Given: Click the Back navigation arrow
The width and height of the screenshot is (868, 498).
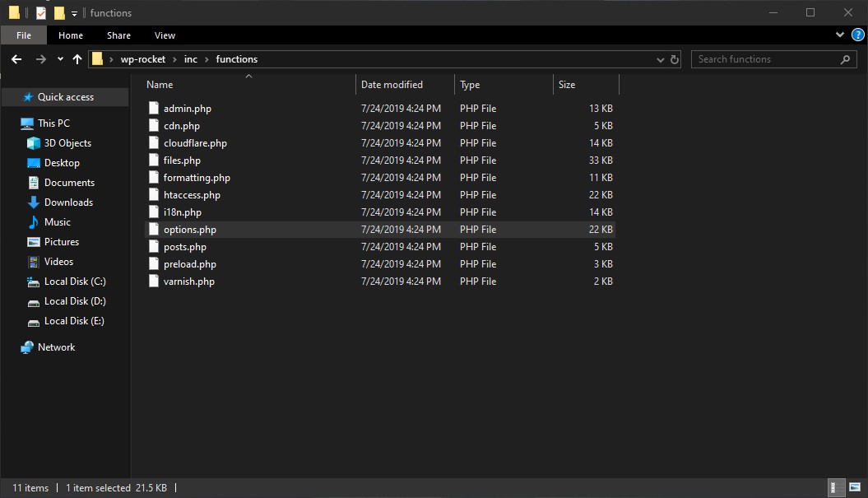Looking at the screenshot, I should pos(16,59).
